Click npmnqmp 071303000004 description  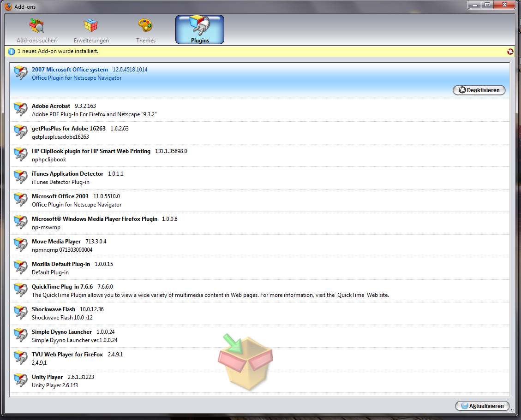click(x=62, y=250)
